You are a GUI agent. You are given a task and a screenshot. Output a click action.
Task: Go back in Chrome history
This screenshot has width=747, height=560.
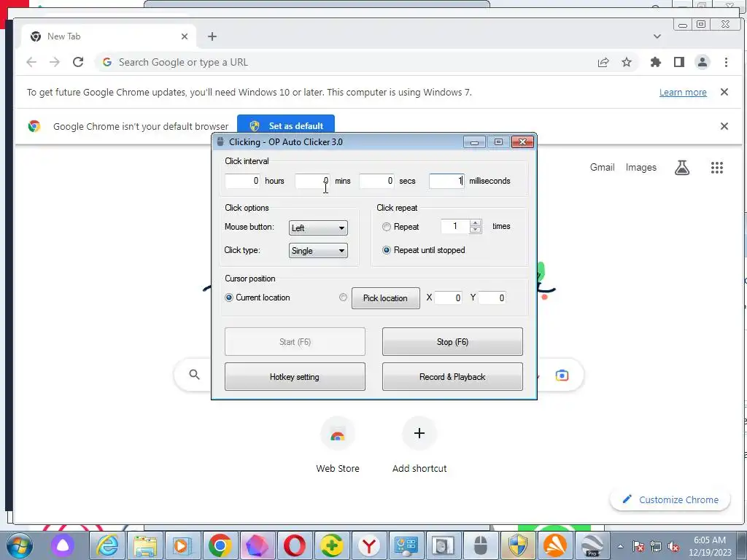(31, 62)
